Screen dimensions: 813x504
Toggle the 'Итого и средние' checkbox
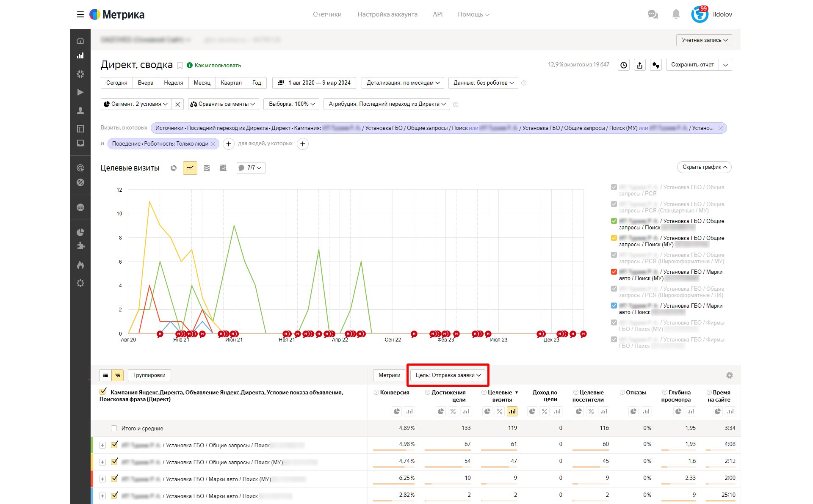click(x=114, y=428)
